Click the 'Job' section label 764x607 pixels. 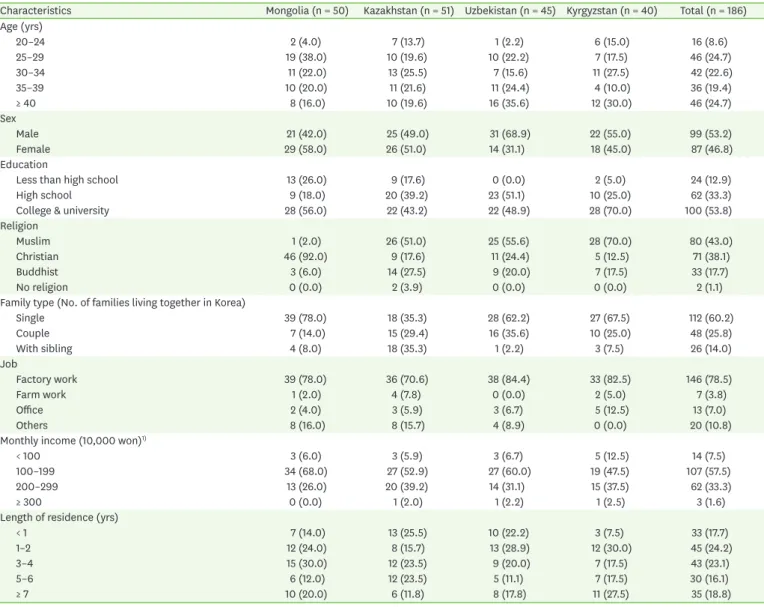pyautogui.click(x=9, y=364)
